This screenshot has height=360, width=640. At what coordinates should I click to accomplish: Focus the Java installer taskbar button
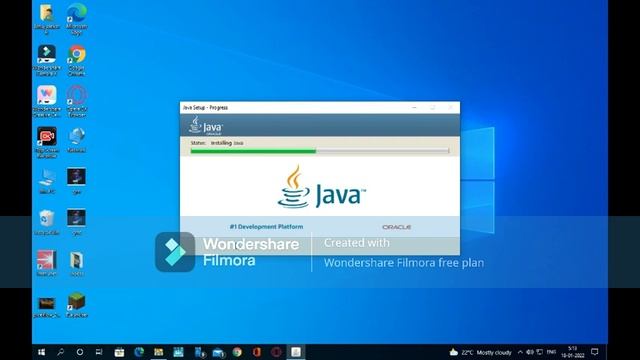[x=296, y=352]
